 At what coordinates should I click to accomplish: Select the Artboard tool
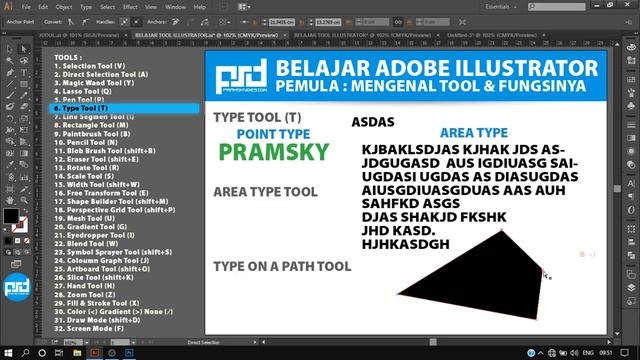(x=10, y=189)
